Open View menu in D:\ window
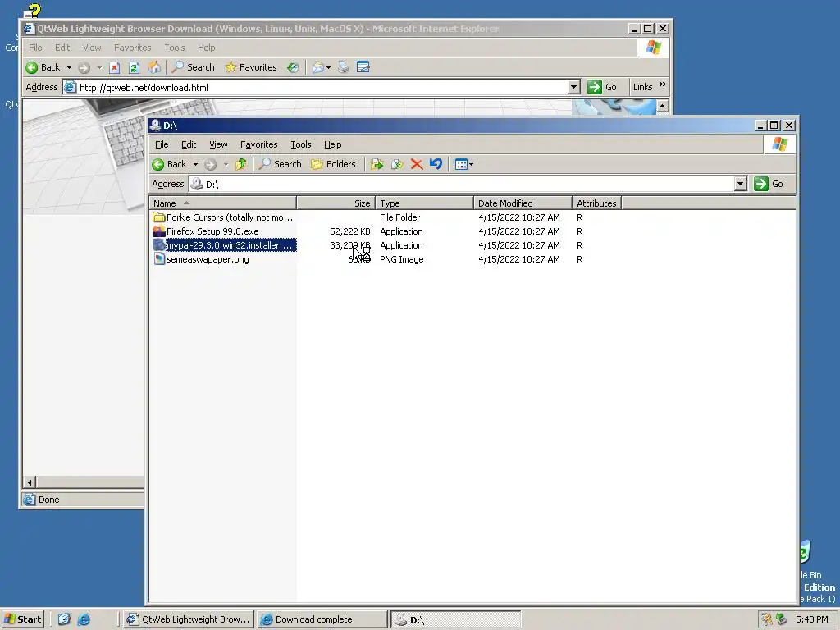The width and height of the screenshot is (840, 630). [x=218, y=144]
